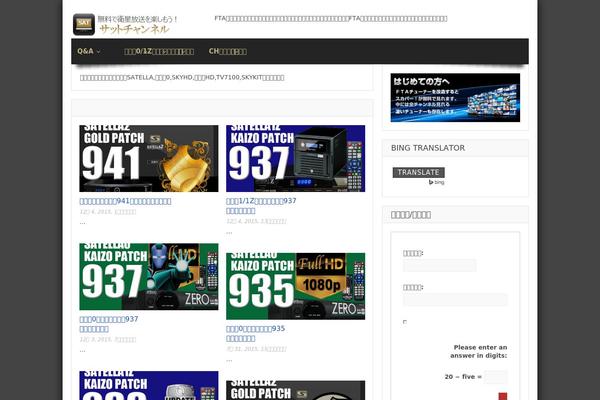
Task: Click the site title text in header
Action: click(x=138, y=24)
